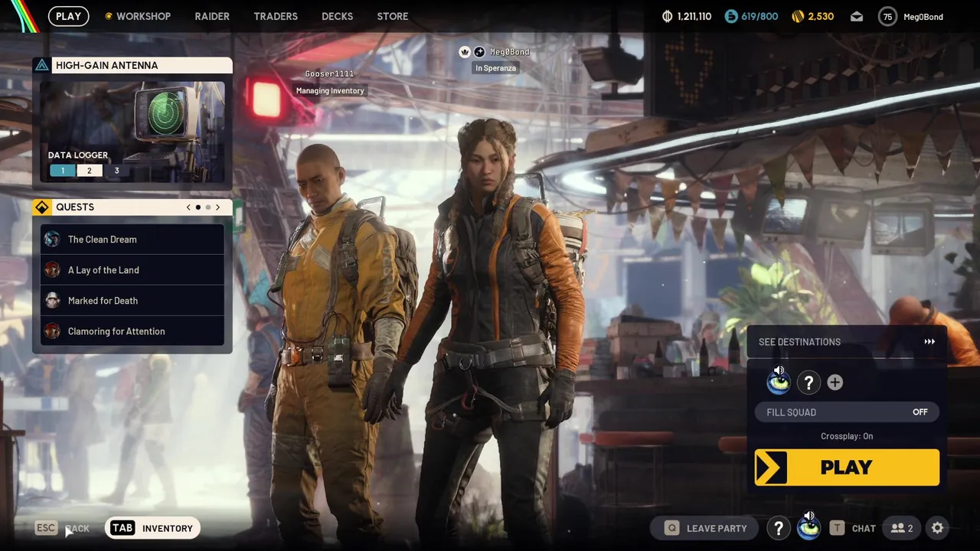Click the Q key icon for Leave Party
Viewport: 980px width, 551px height.
671,528
